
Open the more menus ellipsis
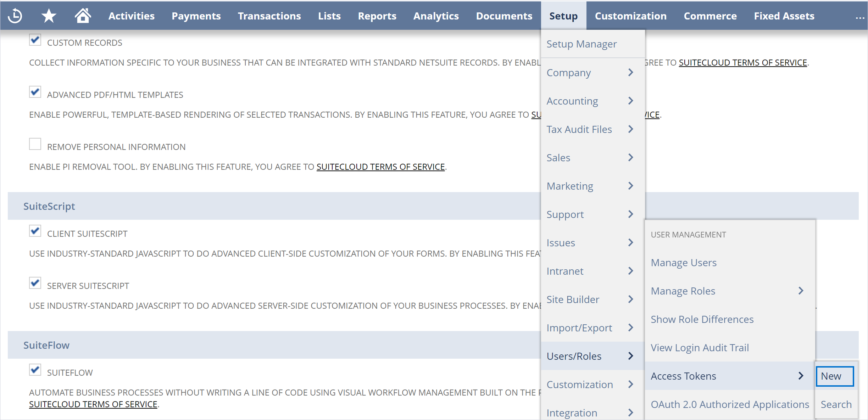pyautogui.click(x=860, y=17)
